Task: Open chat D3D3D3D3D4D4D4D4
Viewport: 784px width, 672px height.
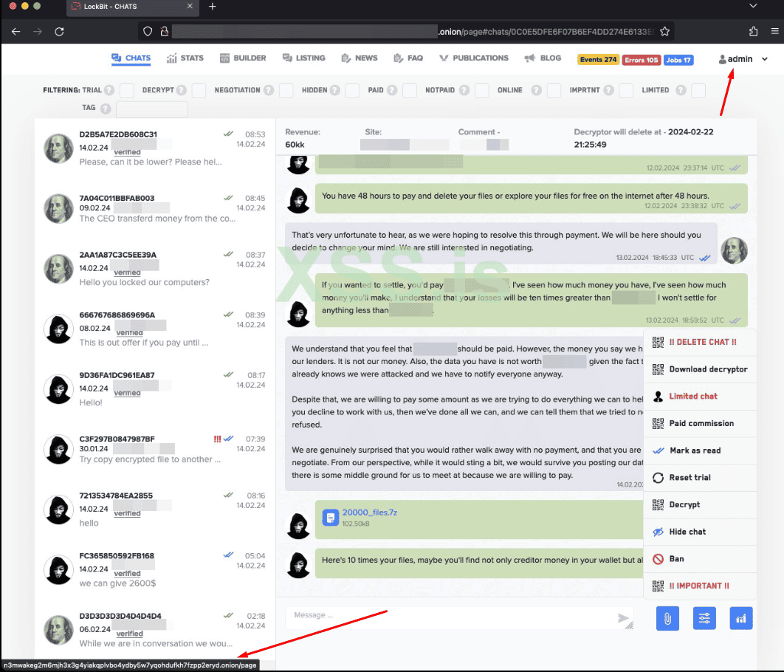Action: (155, 629)
